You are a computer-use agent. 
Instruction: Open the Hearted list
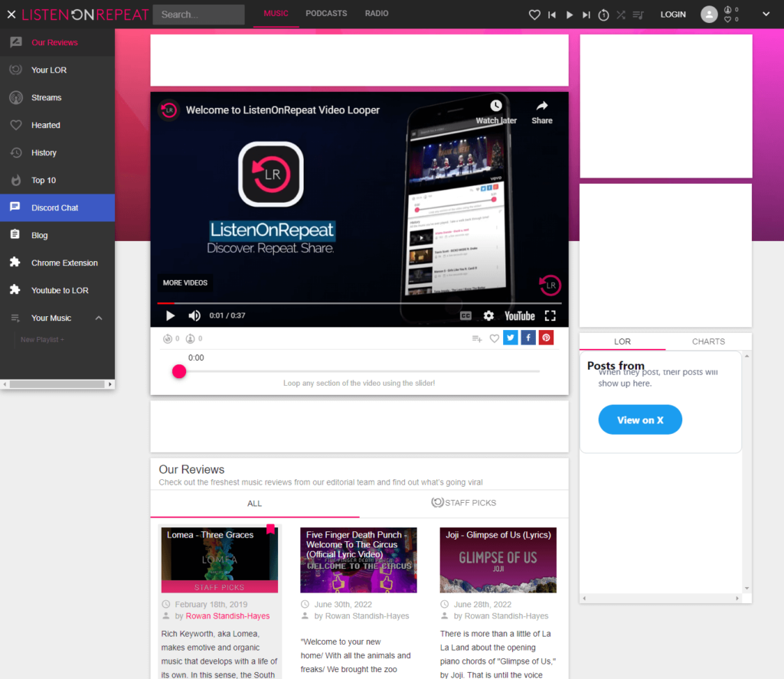pos(57,125)
